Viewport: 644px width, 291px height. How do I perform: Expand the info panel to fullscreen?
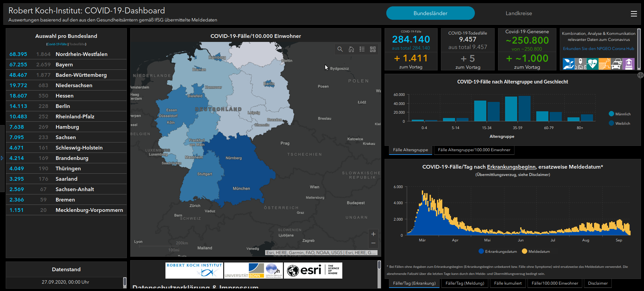[x=640, y=75]
